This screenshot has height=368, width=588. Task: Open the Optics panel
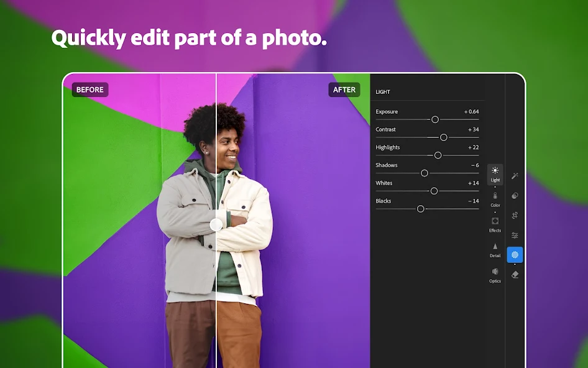click(x=495, y=275)
